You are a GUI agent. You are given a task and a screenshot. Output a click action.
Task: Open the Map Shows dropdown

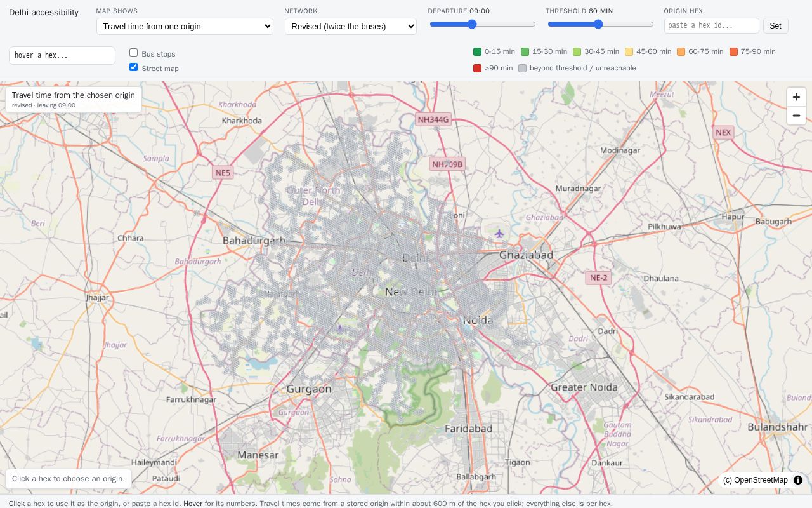tap(185, 26)
